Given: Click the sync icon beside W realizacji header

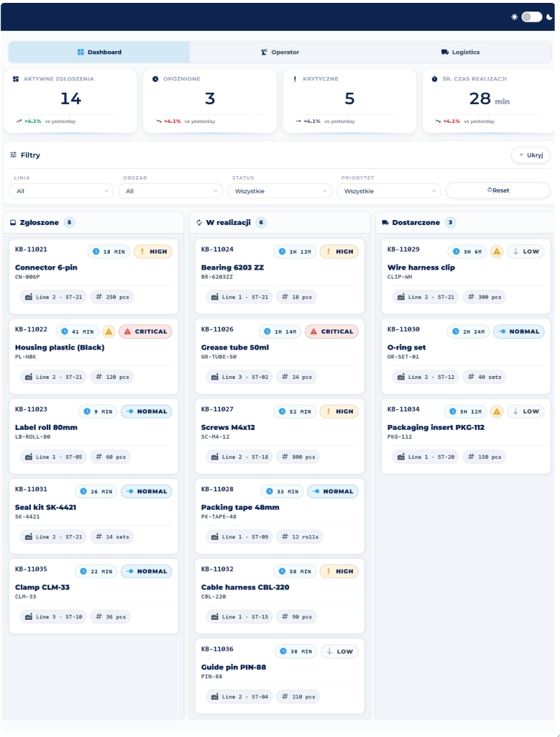Looking at the screenshot, I should click(x=201, y=222).
